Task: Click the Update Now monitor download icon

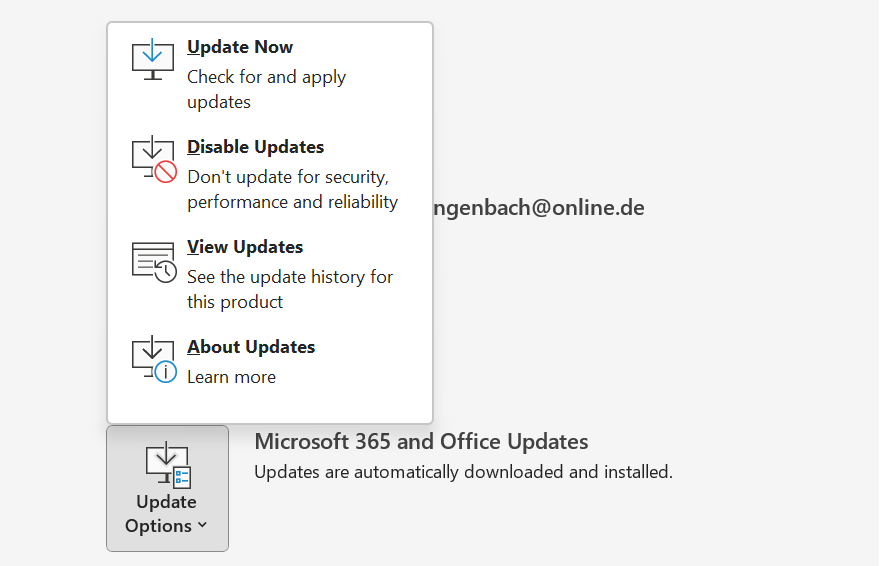Action: tap(153, 60)
